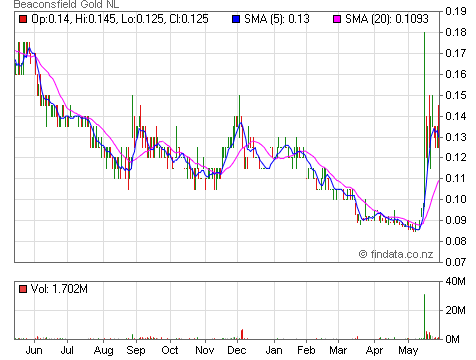Click the 0.17 price axis label
The width and height of the screenshot is (476, 360).
pyautogui.click(x=456, y=53)
